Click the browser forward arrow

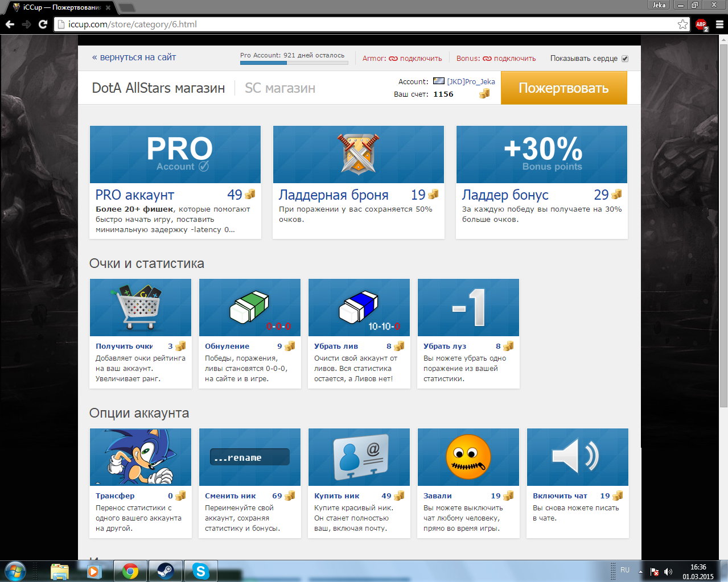pyautogui.click(x=26, y=24)
